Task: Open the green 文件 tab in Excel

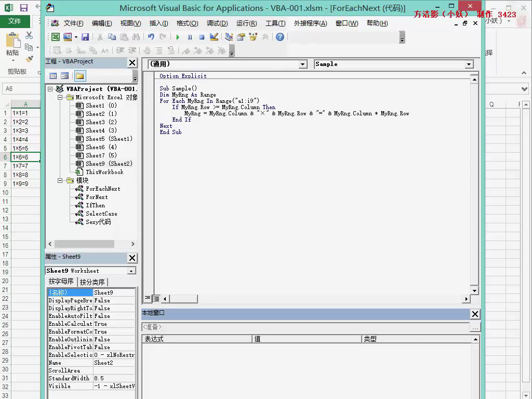Action: pos(15,21)
